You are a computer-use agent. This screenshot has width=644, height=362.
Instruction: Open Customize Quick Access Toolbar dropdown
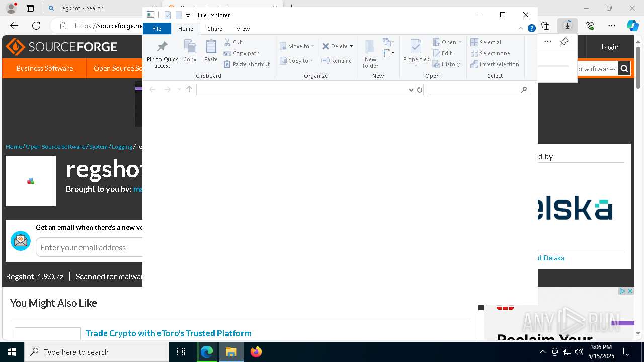coord(188,15)
